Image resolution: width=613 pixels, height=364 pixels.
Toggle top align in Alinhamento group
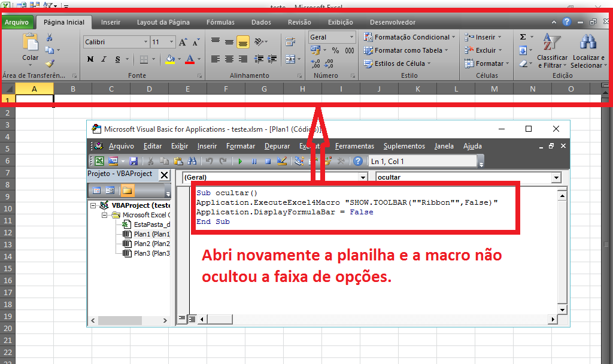coord(216,41)
